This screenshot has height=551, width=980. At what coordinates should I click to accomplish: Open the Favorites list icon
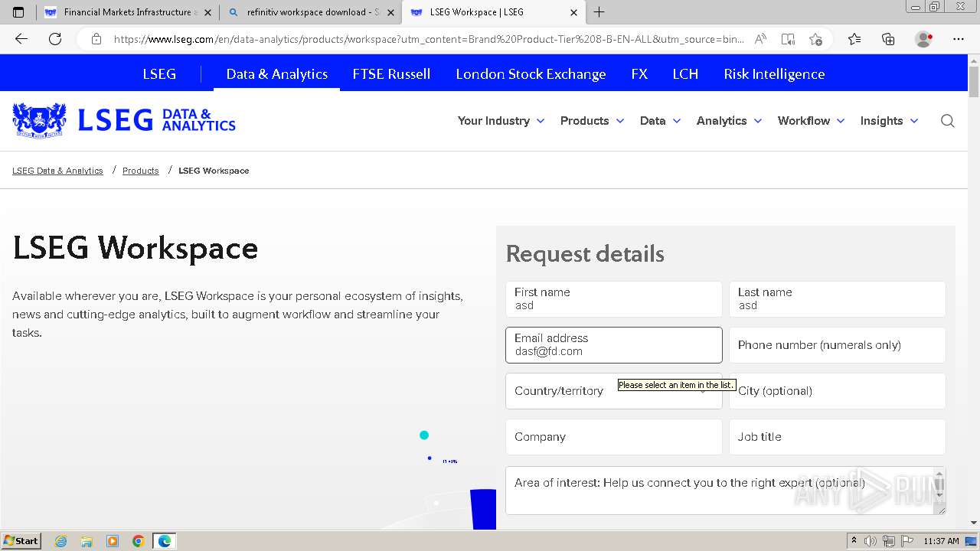coord(854,39)
